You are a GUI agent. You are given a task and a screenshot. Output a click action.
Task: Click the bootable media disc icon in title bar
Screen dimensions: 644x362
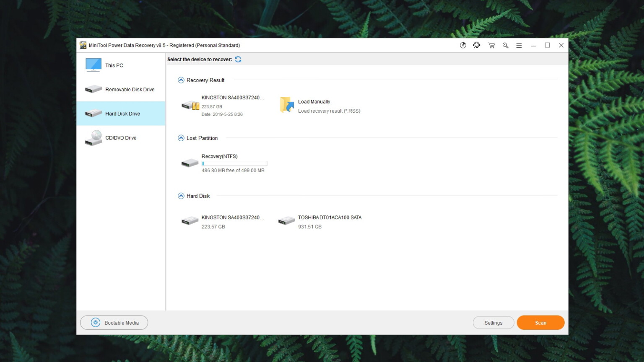click(463, 45)
